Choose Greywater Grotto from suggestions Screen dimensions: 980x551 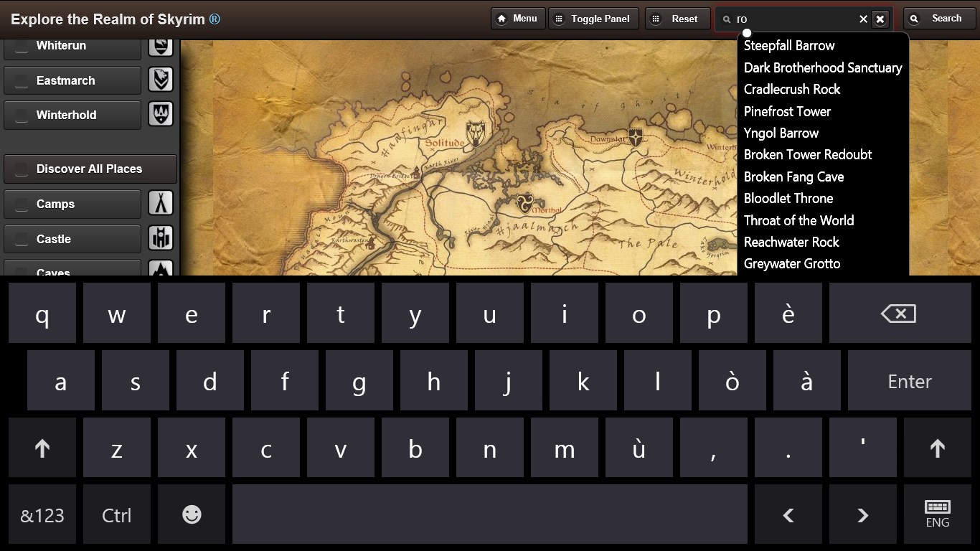pos(792,263)
